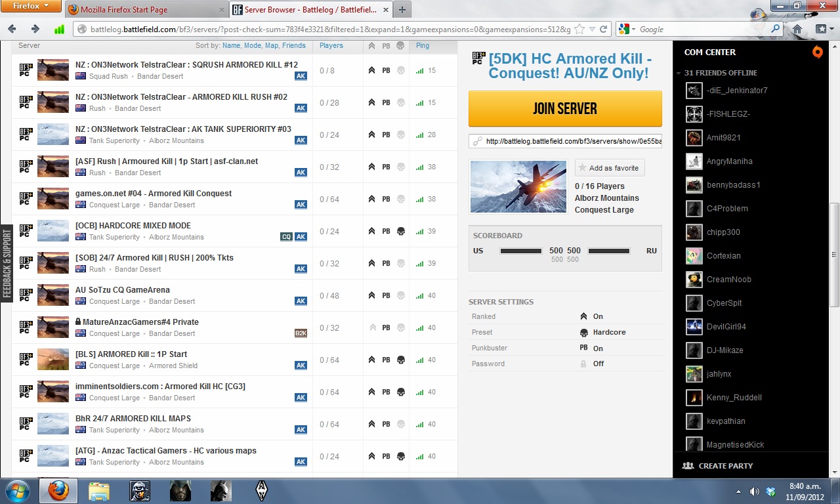
Task: Click the Alborz Mountains jet map thumbnail
Action: click(x=518, y=187)
